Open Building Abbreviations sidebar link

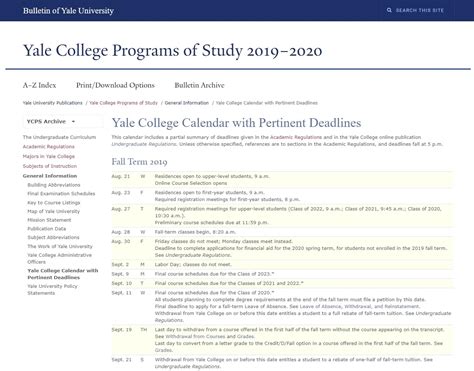(x=54, y=185)
